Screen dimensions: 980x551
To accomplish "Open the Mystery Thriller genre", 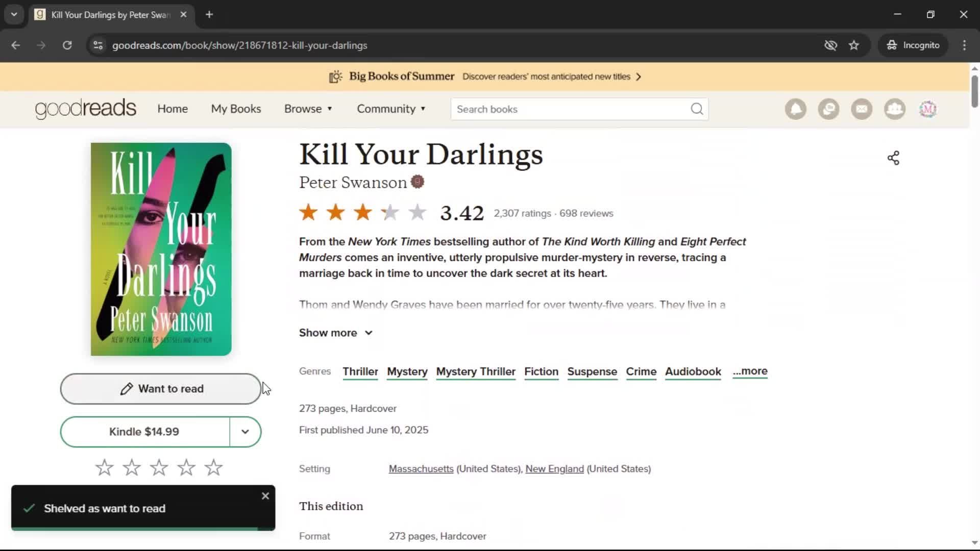I will [476, 371].
